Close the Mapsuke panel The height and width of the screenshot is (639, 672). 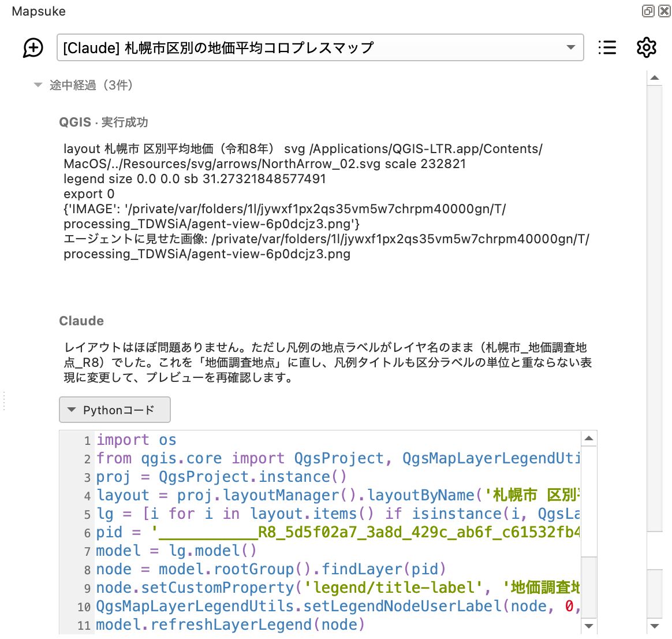[664, 11]
